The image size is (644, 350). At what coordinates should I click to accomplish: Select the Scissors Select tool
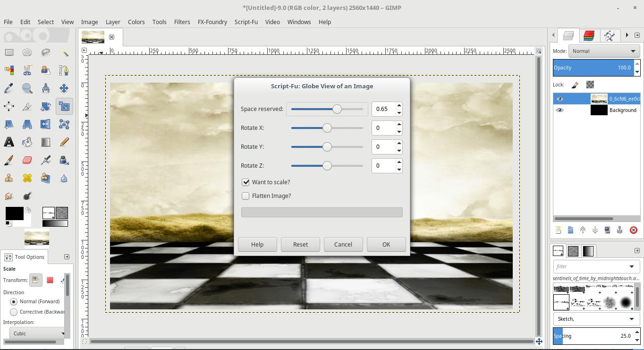(x=27, y=70)
